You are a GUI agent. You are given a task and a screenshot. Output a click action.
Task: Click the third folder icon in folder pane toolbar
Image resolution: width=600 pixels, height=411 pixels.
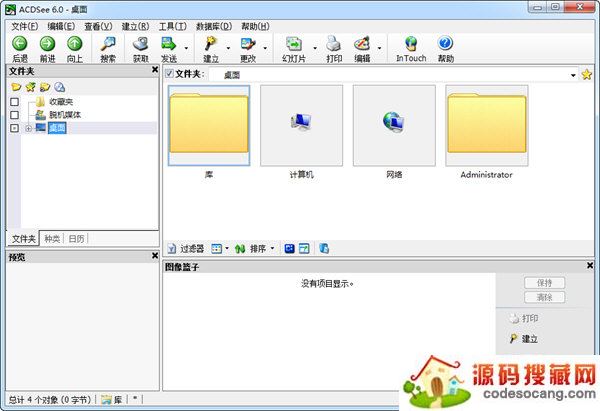(45, 87)
